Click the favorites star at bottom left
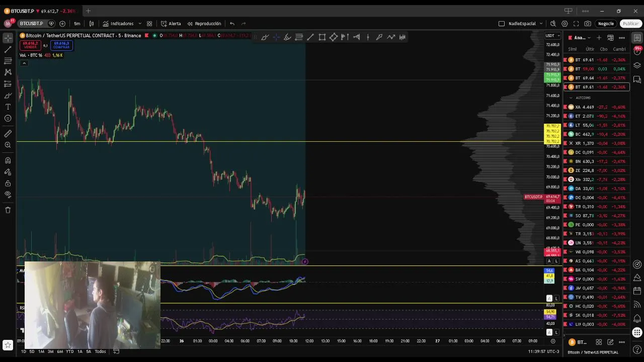This screenshot has height=362, width=644. coord(8,345)
